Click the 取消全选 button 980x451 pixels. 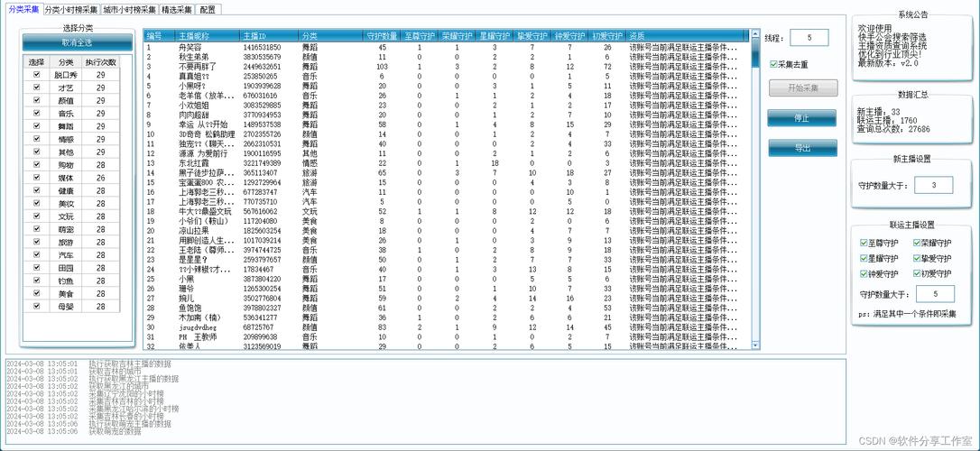coord(78,42)
